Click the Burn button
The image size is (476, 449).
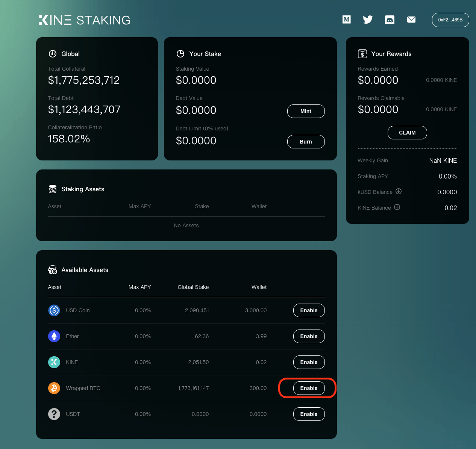click(x=306, y=142)
